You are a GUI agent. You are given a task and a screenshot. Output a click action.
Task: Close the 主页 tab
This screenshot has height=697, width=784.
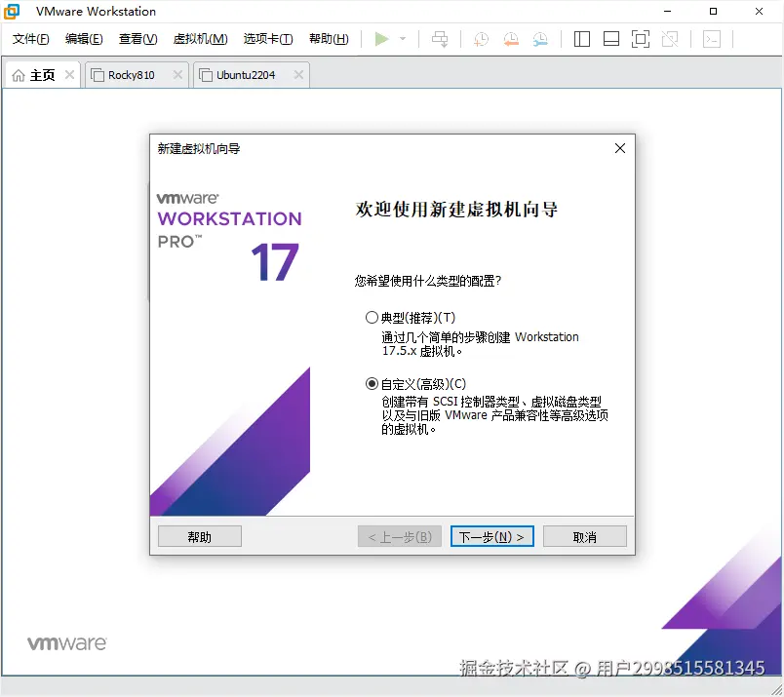[69, 75]
